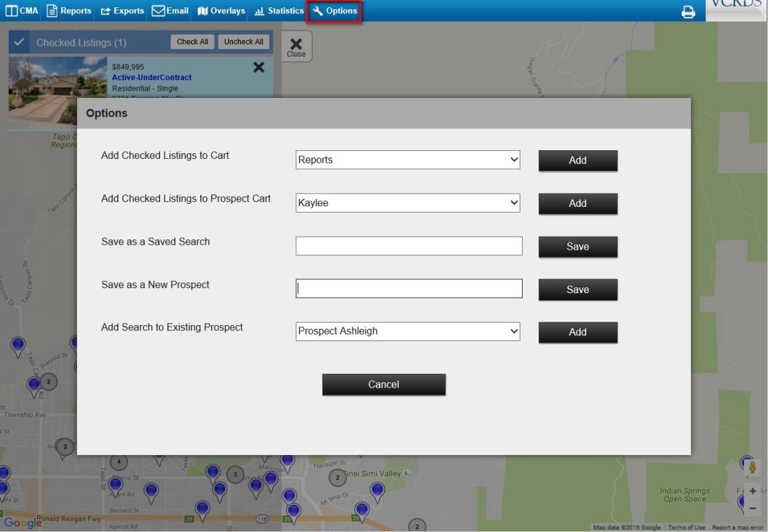Toggle the Checked Listings checkmark
This screenshot has width=768, height=532.
[x=19, y=42]
